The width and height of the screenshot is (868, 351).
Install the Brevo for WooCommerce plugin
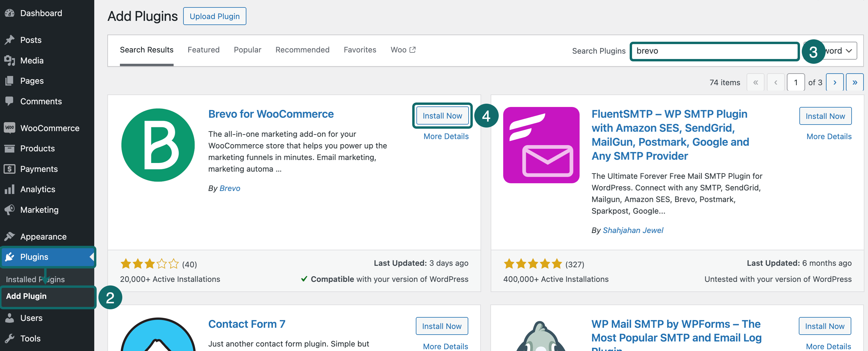click(x=442, y=115)
